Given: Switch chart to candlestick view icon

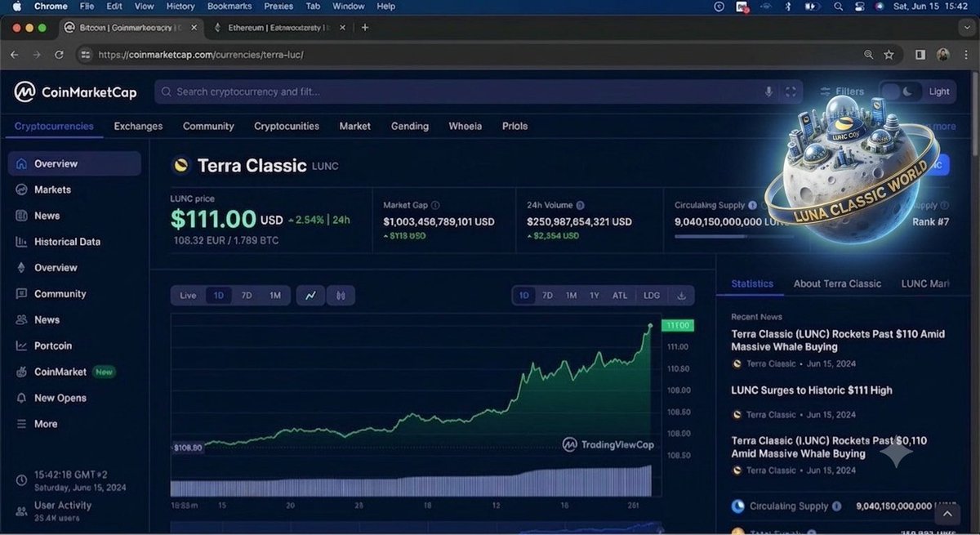Looking at the screenshot, I should pos(341,295).
